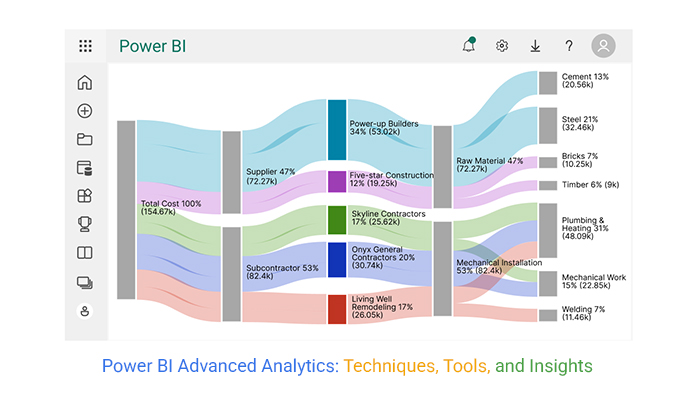Screen dimensions: 698x400
Task: Select the teal Power-up Builders node
Action: tap(337, 130)
